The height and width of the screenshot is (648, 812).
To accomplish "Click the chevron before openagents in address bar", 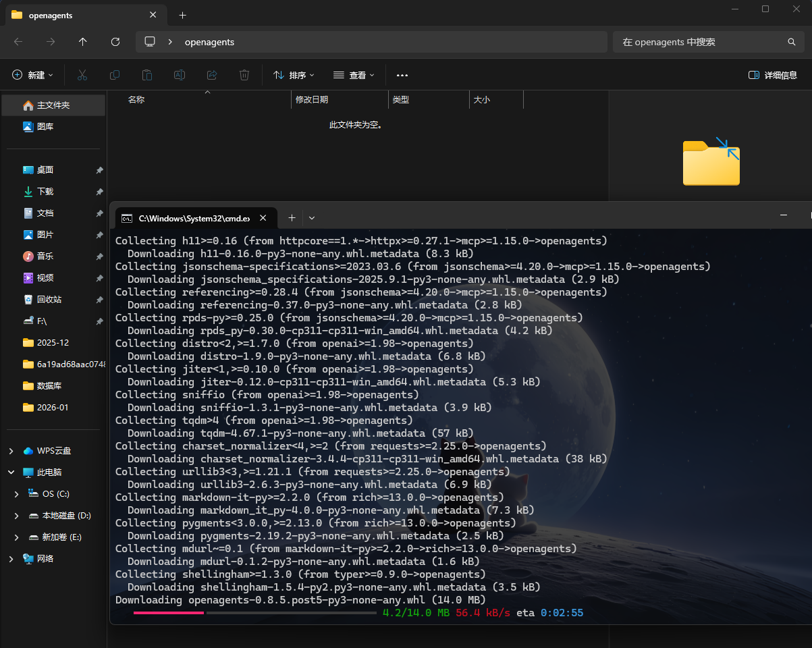I will pos(169,42).
